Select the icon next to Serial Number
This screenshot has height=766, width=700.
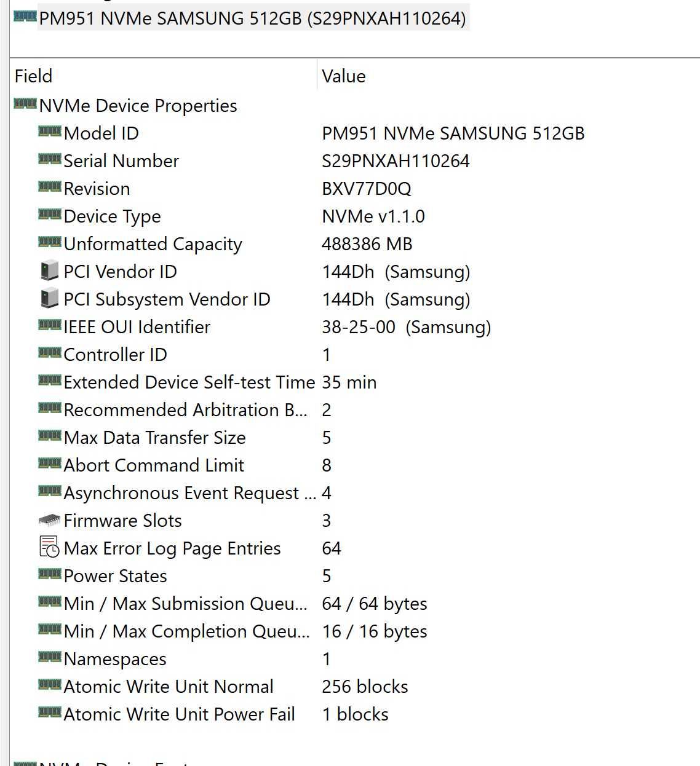coord(50,159)
